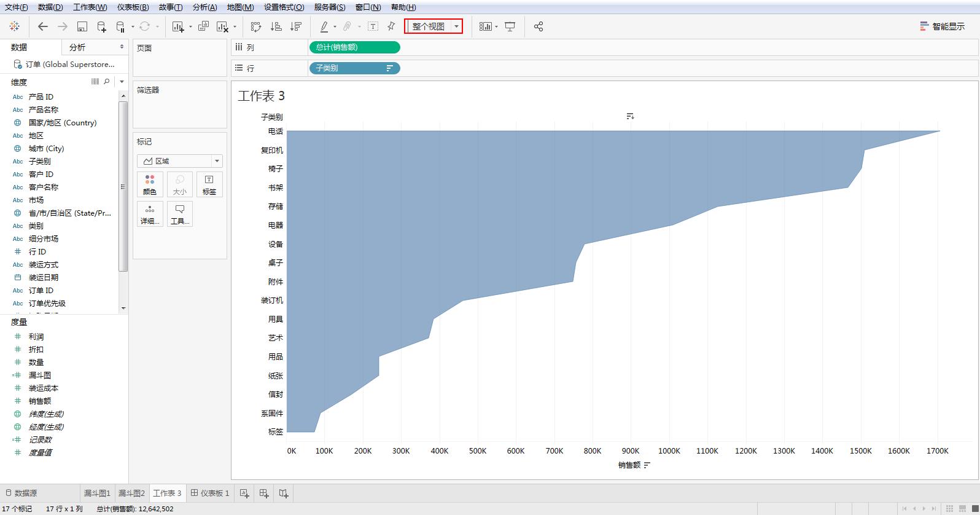Add new story tab icon

284,493
